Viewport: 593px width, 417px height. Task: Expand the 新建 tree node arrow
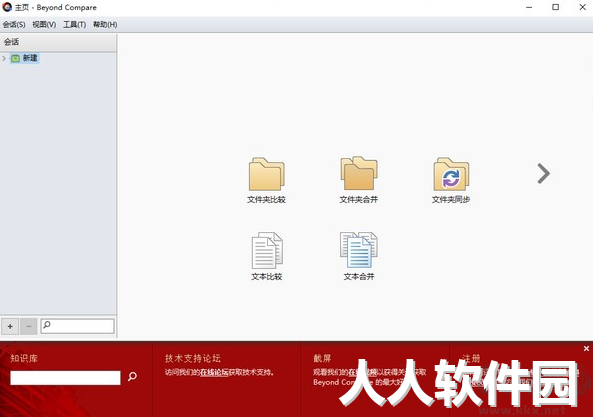(4, 58)
